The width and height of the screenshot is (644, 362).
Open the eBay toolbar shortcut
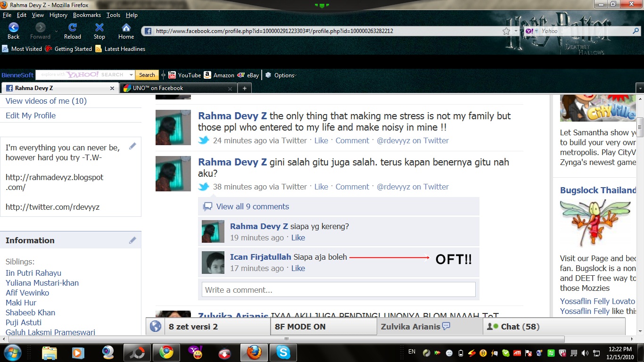(x=248, y=75)
